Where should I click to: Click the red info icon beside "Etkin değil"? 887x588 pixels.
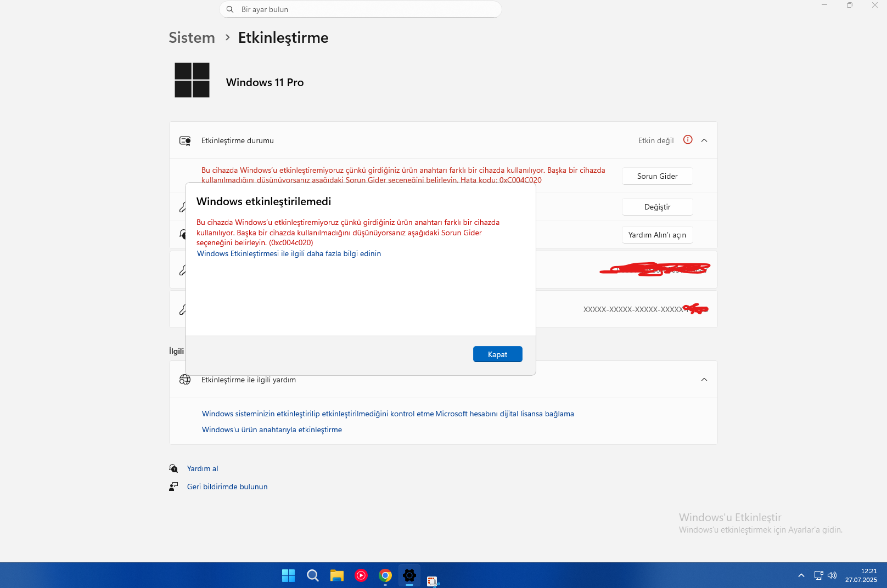point(688,140)
